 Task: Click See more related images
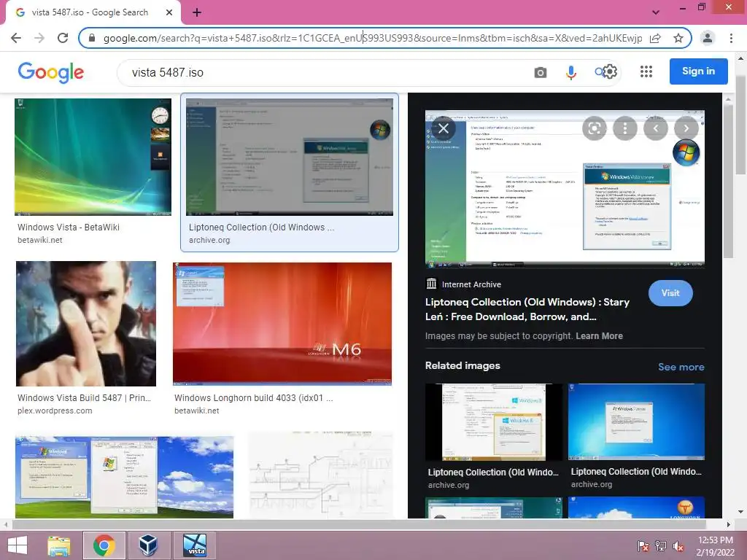coord(681,367)
